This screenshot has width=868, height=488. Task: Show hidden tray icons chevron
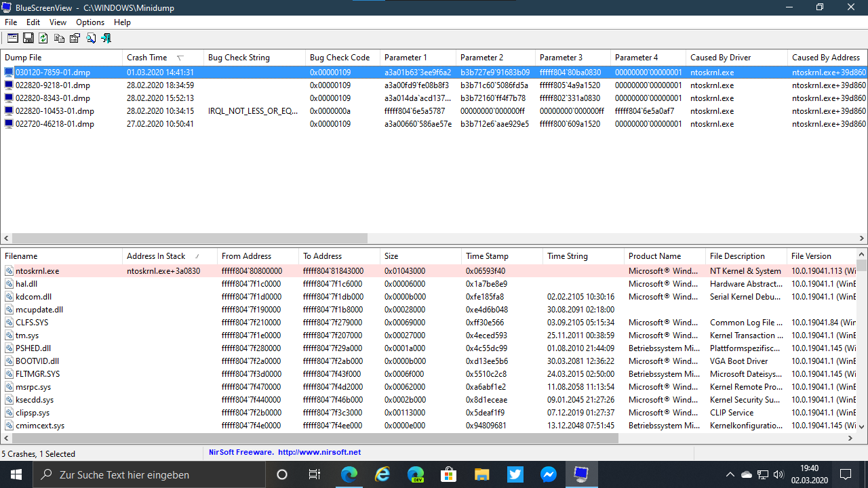(730, 474)
